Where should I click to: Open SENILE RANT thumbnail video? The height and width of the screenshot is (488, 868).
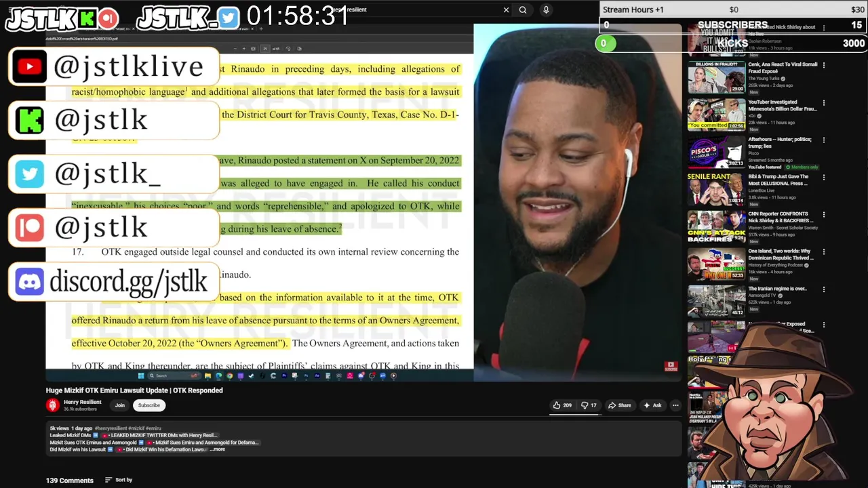[716, 188]
